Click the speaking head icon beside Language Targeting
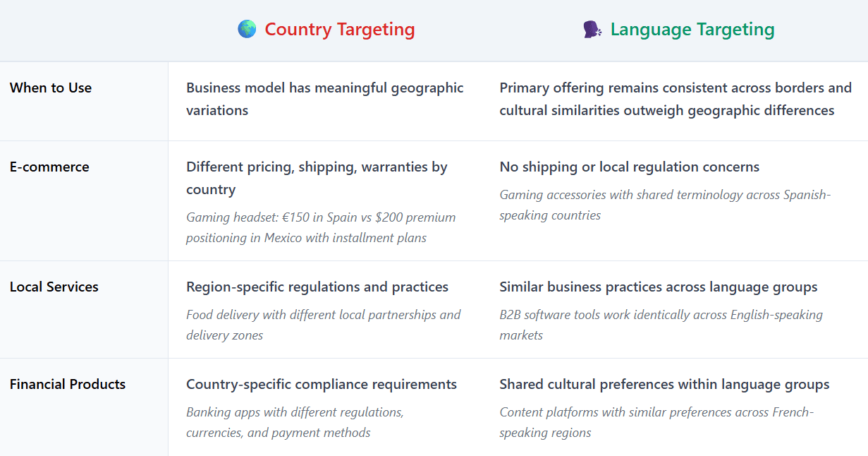Screen dimensions: 868x456 (x=592, y=30)
